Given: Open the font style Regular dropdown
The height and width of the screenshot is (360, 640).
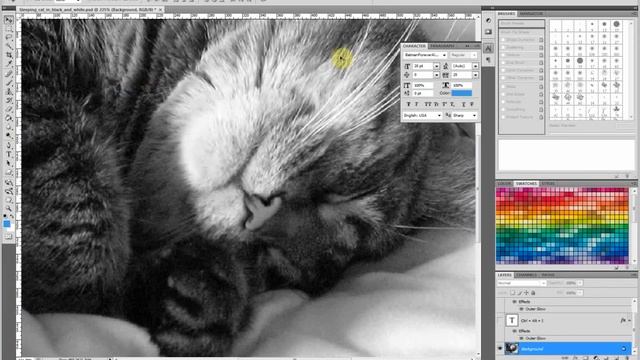Looking at the screenshot, I should 463,55.
